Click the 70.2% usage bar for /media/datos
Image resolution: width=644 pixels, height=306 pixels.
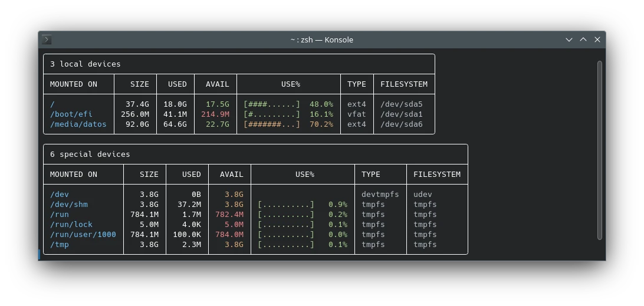(272, 124)
